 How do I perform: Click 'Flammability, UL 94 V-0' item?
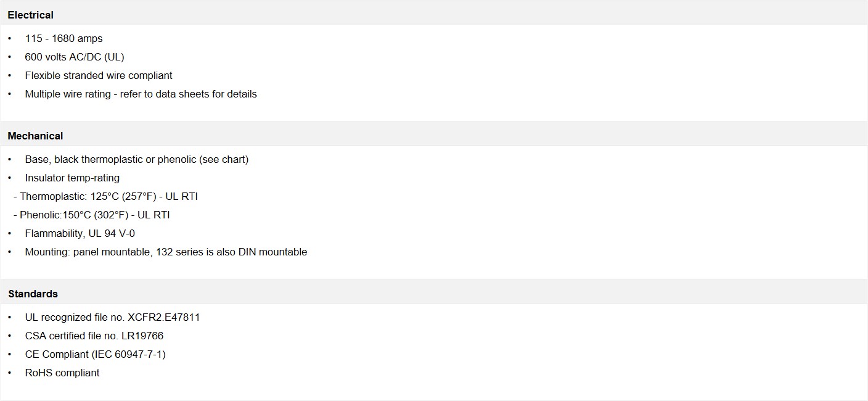[x=80, y=233]
